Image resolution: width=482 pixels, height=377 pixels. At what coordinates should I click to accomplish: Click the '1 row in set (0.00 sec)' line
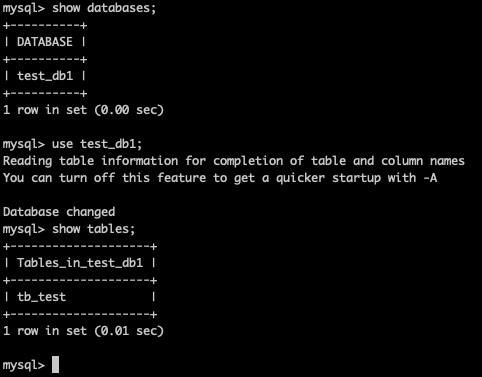pos(83,110)
